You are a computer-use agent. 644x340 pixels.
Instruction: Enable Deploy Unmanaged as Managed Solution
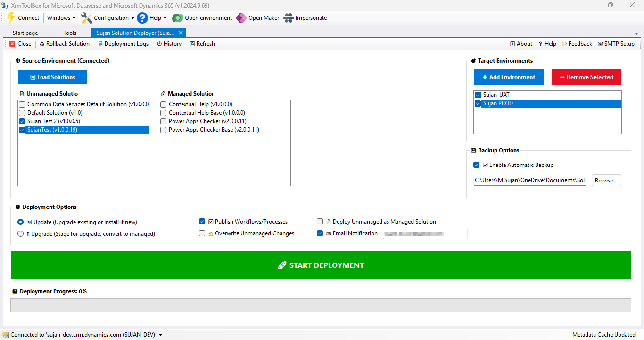(320, 222)
